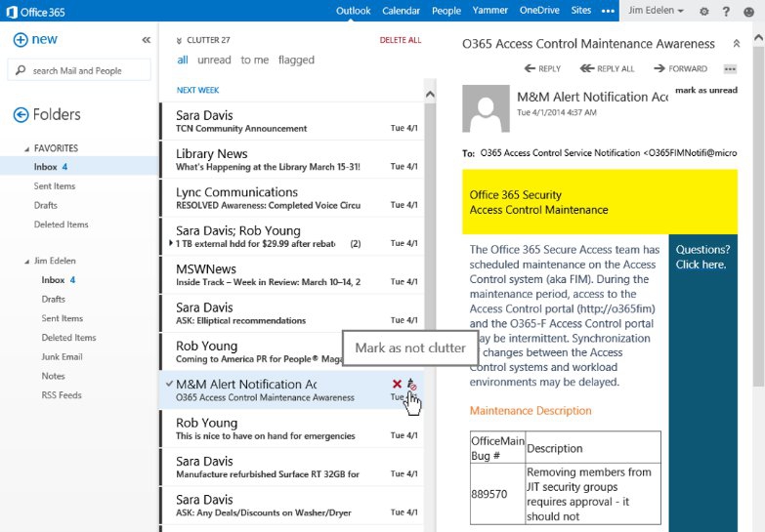
Task: Click the smiley feedback icon
Action: 748,12
